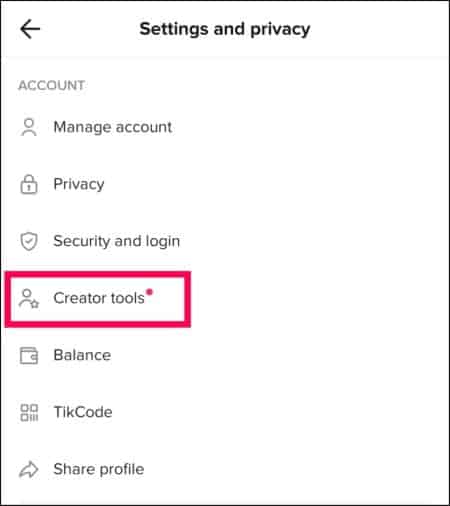
Task: Click red notification dot beside Creator tools
Action: coord(149,292)
